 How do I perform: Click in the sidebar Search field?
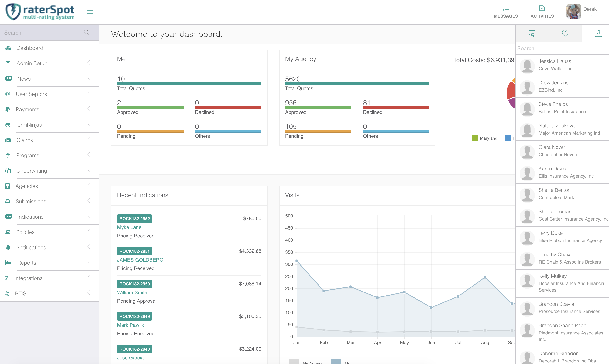click(42, 33)
